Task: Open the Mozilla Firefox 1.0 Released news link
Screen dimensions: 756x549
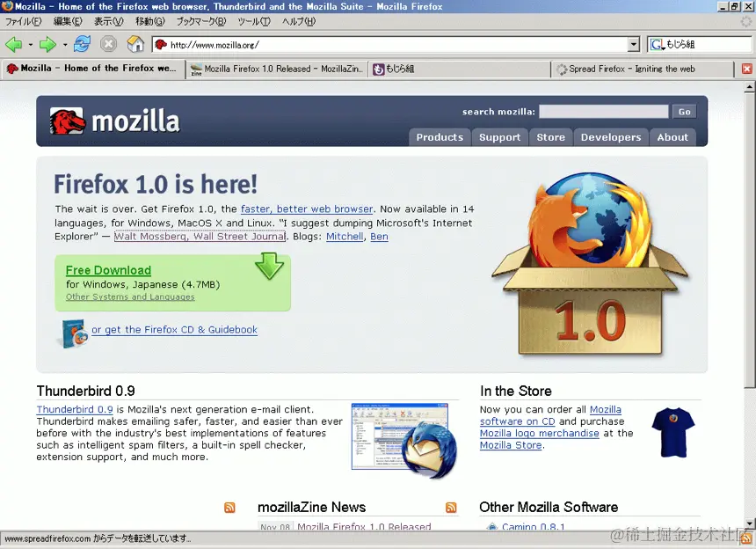Action: click(364, 527)
